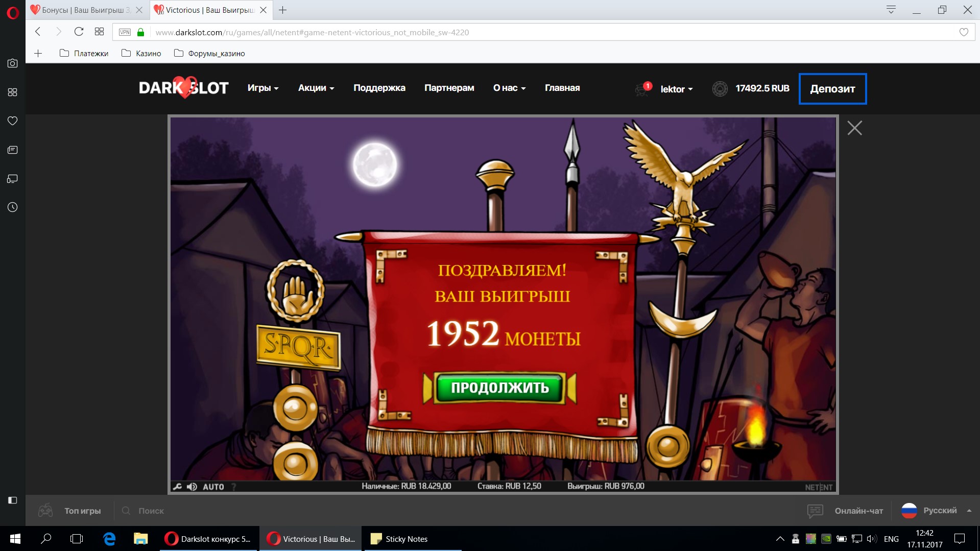This screenshot has height=551, width=980.
Task: Open Opera snapshot camera icon in sidebar
Action: click(13, 63)
